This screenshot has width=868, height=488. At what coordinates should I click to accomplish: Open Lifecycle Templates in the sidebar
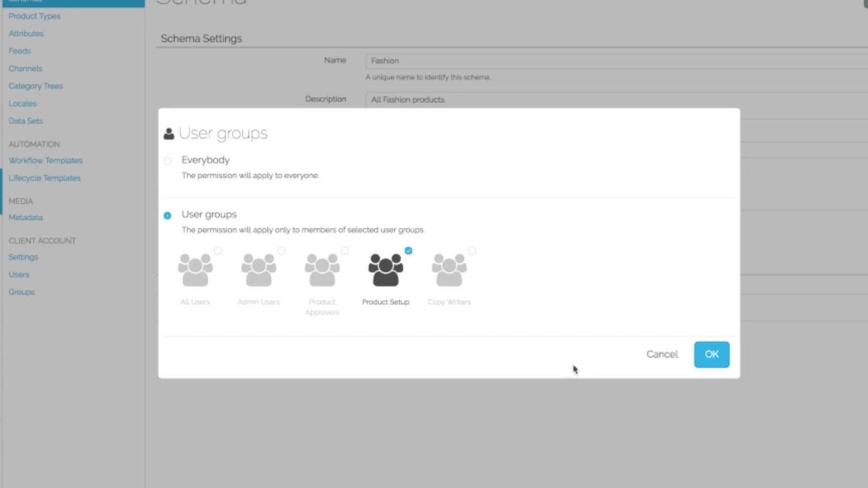pos(44,178)
